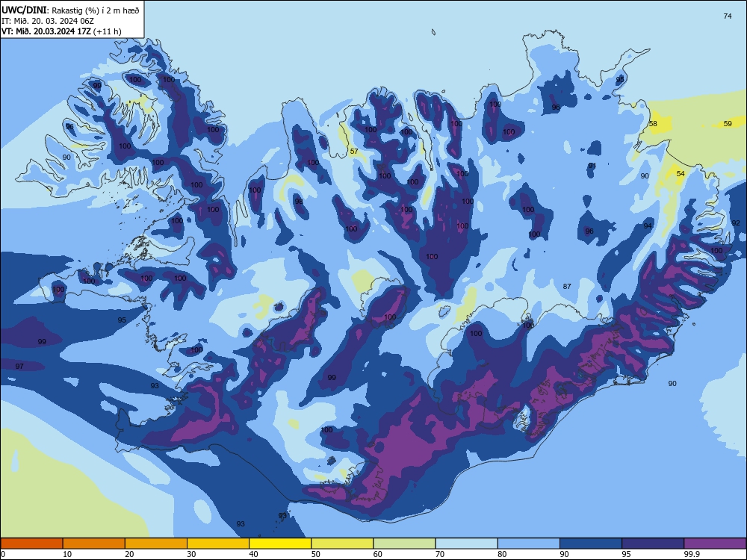The image size is (747, 560).
Task: Pick the light green 60–70 legend swatch
Action: 404,544
